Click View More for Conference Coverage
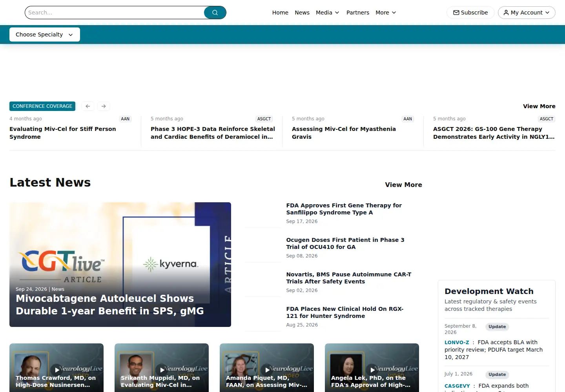This screenshot has width=565, height=392. [x=539, y=106]
